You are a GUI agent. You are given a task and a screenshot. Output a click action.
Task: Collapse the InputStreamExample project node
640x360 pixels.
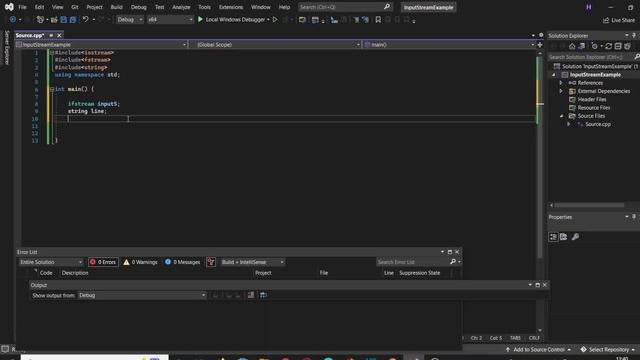554,75
